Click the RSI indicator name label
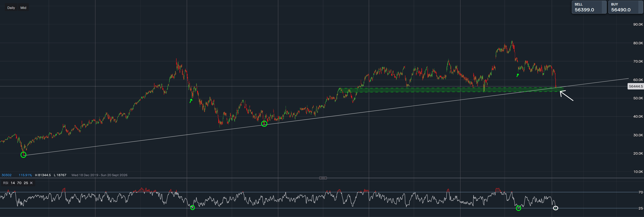Viewport: 644px width, 217px height. 5,183
